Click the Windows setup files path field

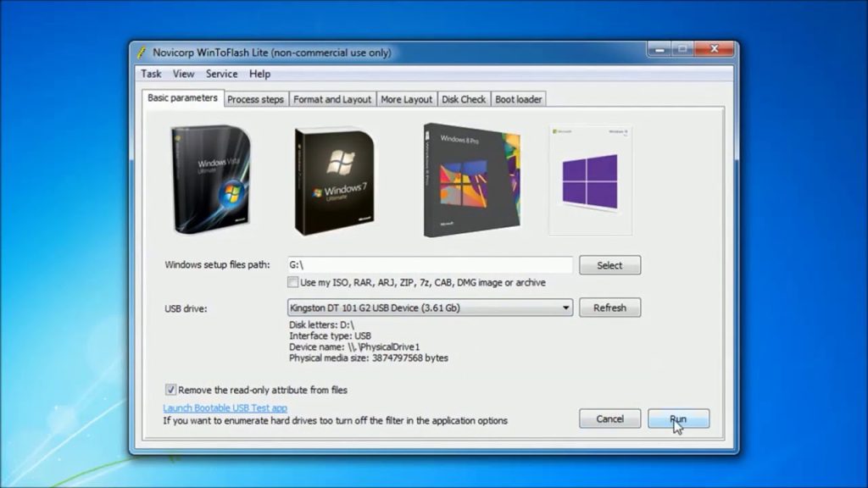(429, 265)
